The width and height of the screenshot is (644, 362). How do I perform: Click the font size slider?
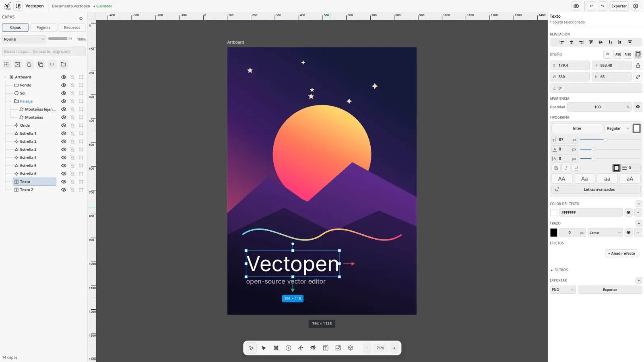click(610, 140)
